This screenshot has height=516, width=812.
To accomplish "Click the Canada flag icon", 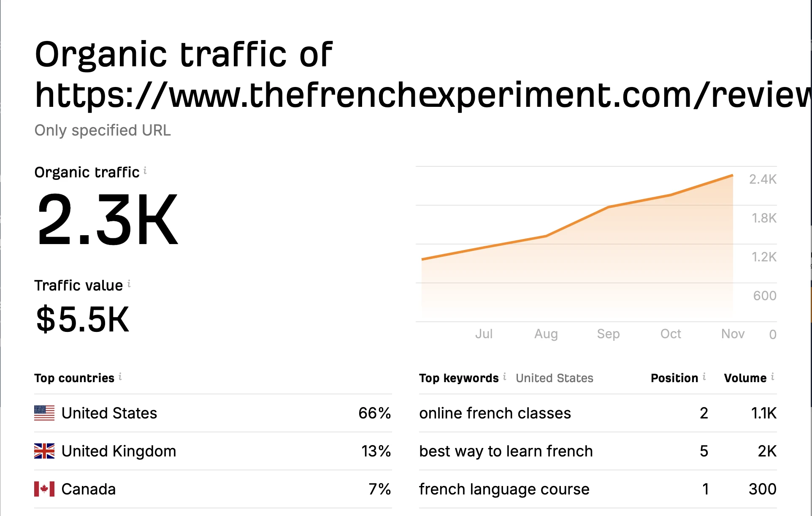I will (x=44, y=489).
